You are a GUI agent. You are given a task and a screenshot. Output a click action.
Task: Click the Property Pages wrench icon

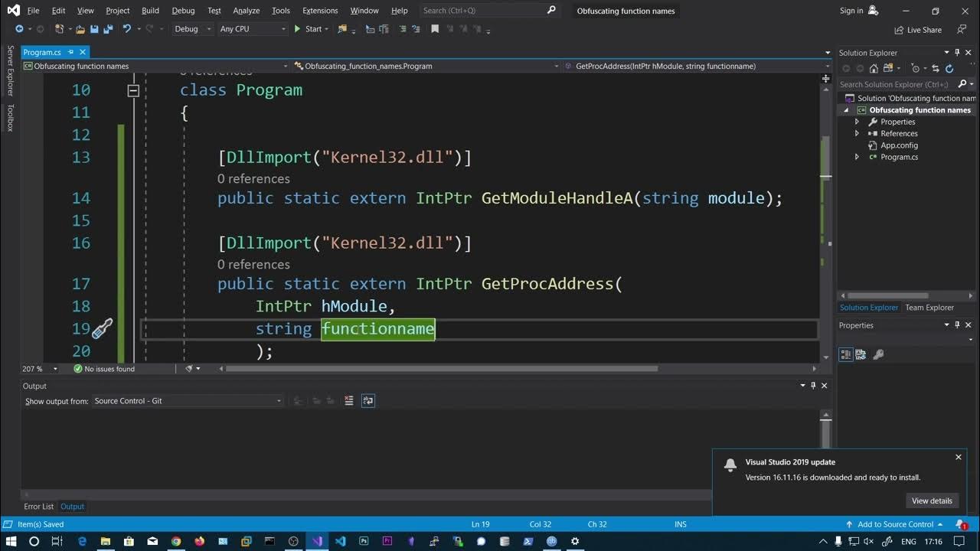click(x=878, y=354)
